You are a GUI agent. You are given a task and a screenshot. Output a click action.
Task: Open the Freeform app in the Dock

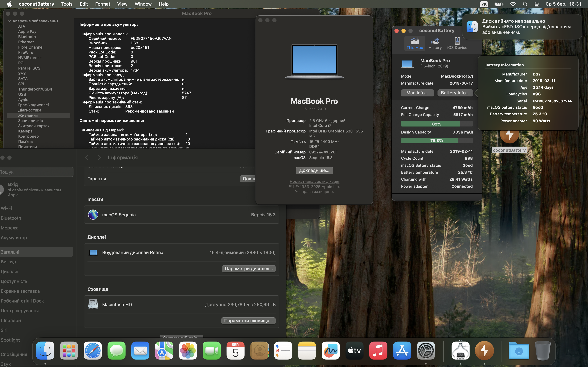click(330, 351)
